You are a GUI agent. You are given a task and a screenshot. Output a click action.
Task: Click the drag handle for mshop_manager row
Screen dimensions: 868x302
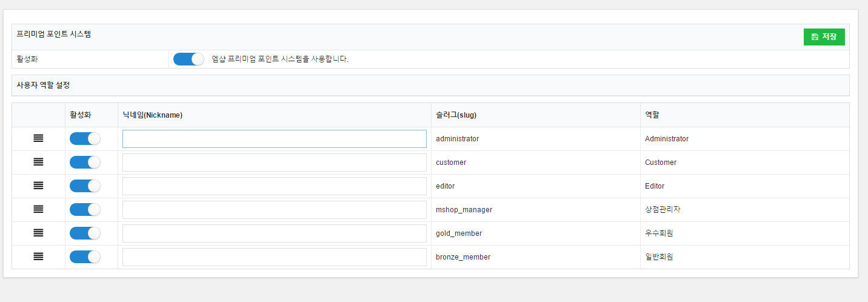click(38, 210)
